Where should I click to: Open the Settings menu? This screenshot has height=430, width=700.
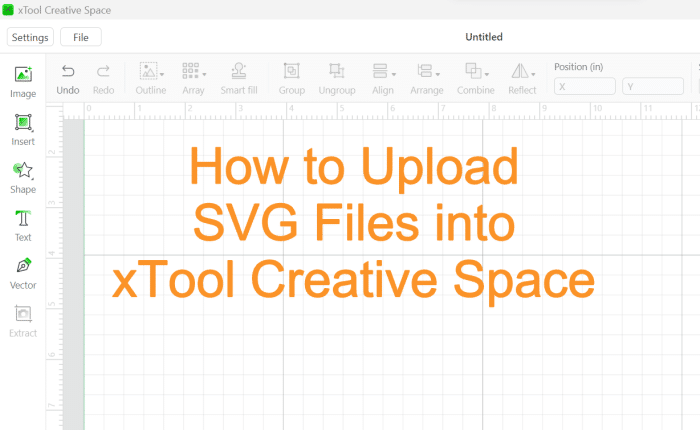click(30, 37)
